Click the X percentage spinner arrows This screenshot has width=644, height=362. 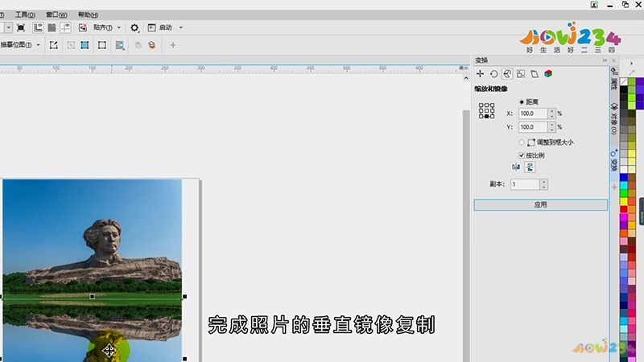pos(552,113)
